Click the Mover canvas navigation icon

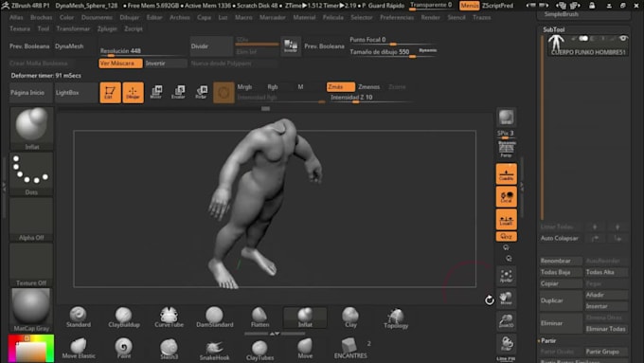pyautogui.click(x=506, y=298)
